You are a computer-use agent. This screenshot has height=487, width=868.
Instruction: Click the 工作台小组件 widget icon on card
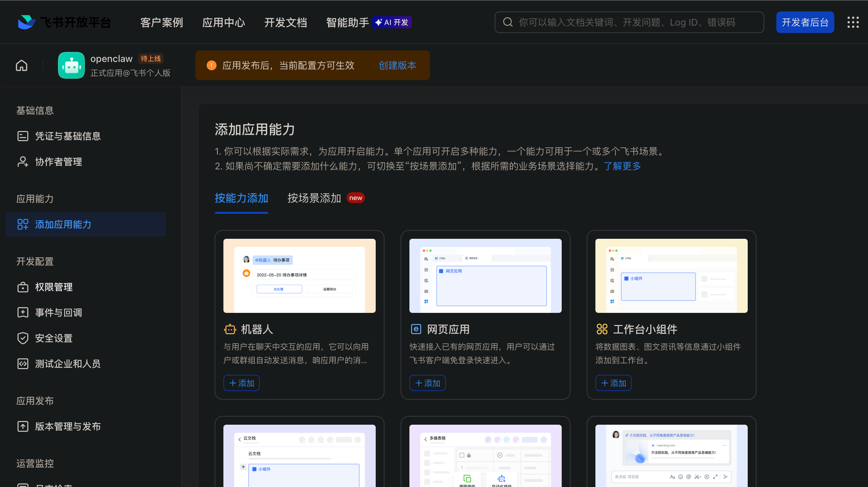(x=602, y=329)
